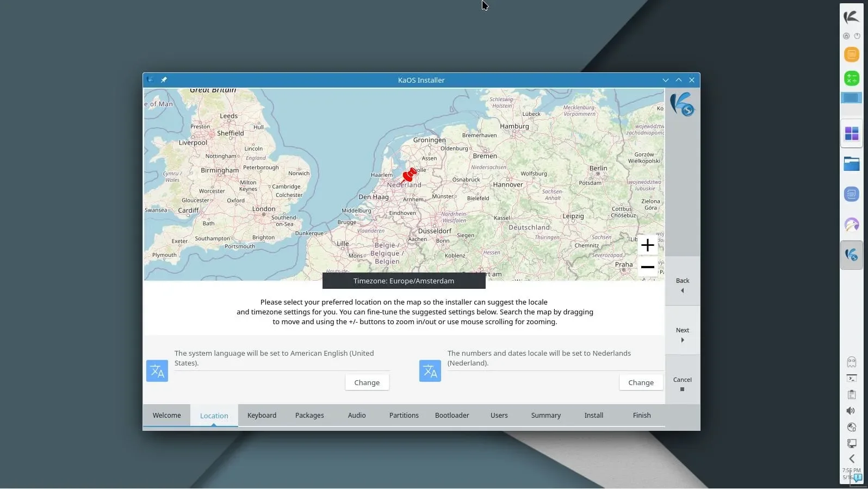868x489 pixels.
Task: Expand hidden system tray icons arrow
Action: 852,459
